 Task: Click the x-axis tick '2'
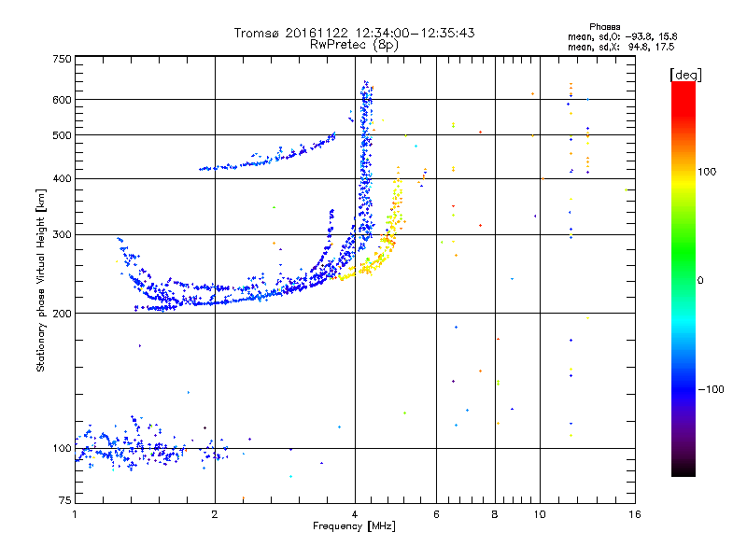point(215,514)
